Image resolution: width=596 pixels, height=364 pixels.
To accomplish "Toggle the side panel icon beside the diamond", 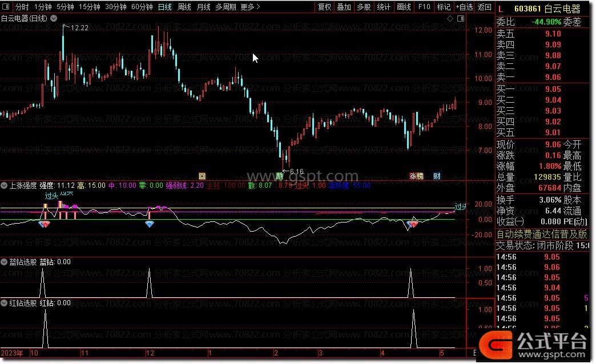I will point(461,18).
